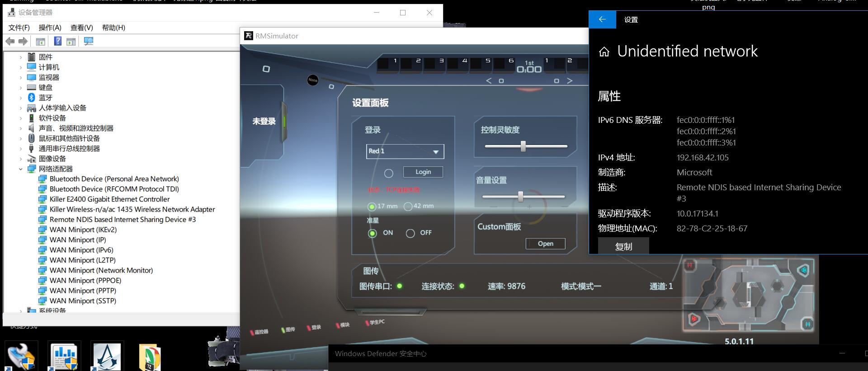Click the USB controller plug icon
The image size is (868, 371).
pos(31,148)
